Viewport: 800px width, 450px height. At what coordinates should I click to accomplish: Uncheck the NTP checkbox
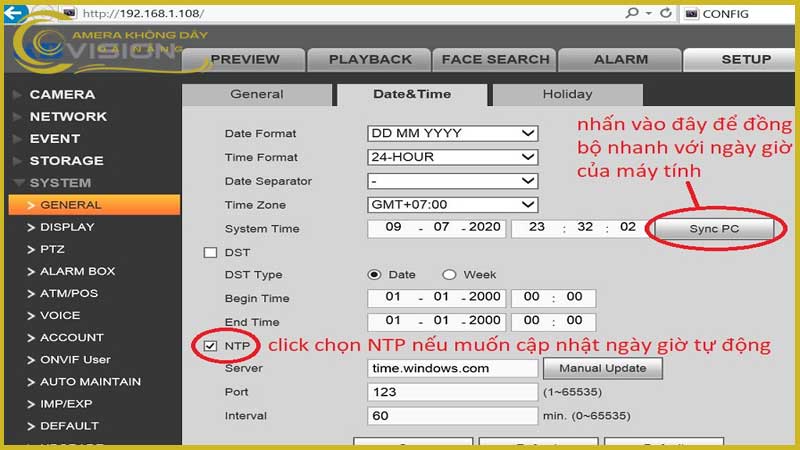[210, 346]
